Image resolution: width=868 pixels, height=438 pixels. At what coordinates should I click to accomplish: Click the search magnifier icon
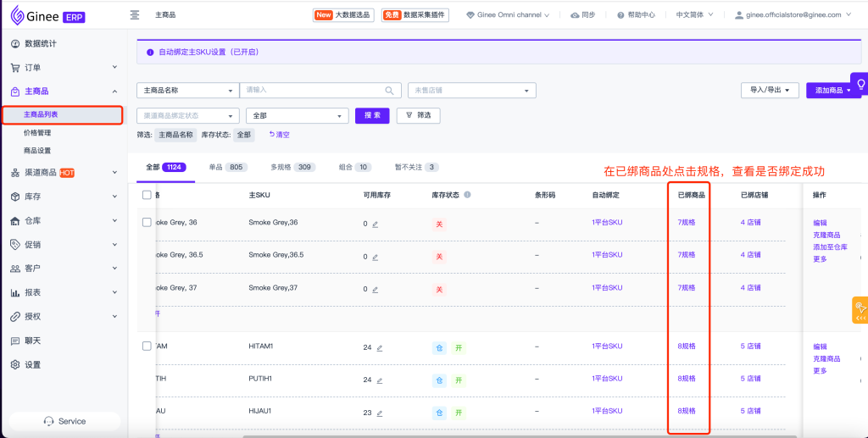tap(390, 91)
